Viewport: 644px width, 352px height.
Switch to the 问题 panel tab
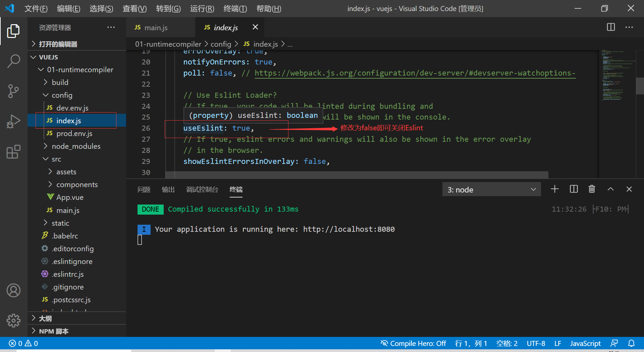(144, 189)
